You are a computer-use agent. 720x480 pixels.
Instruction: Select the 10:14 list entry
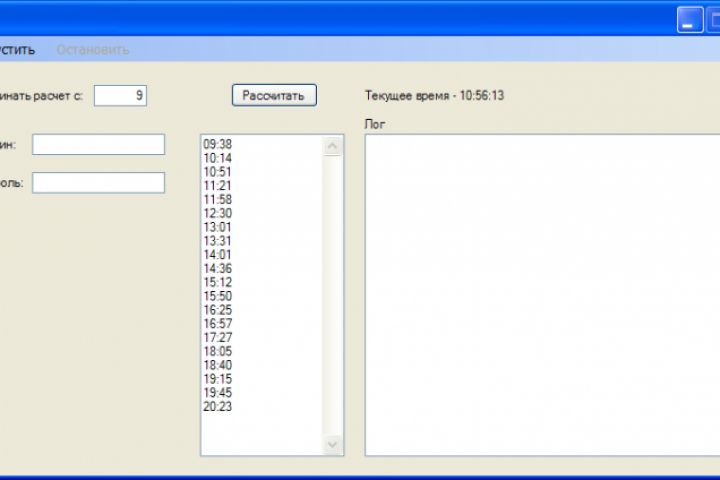point(218,158)
